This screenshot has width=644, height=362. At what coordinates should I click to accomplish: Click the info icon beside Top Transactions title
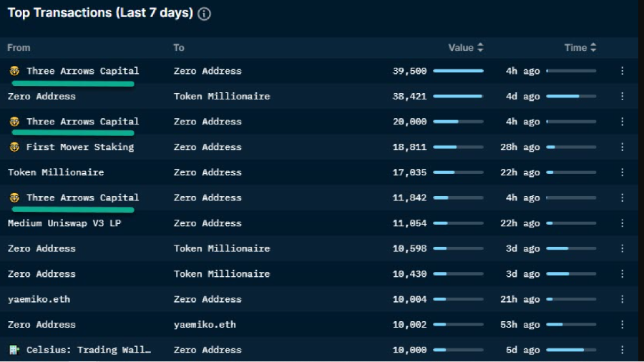click(x=204, y=14)
